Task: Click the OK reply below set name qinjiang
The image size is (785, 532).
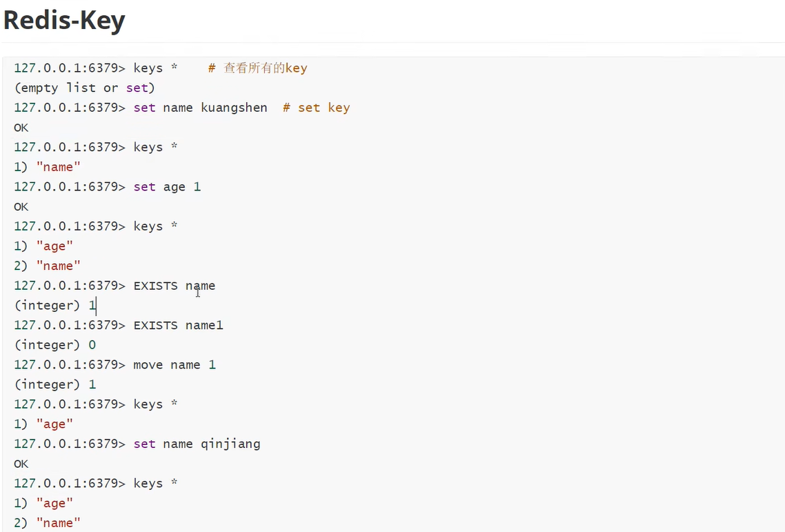Action: (21, 464)
